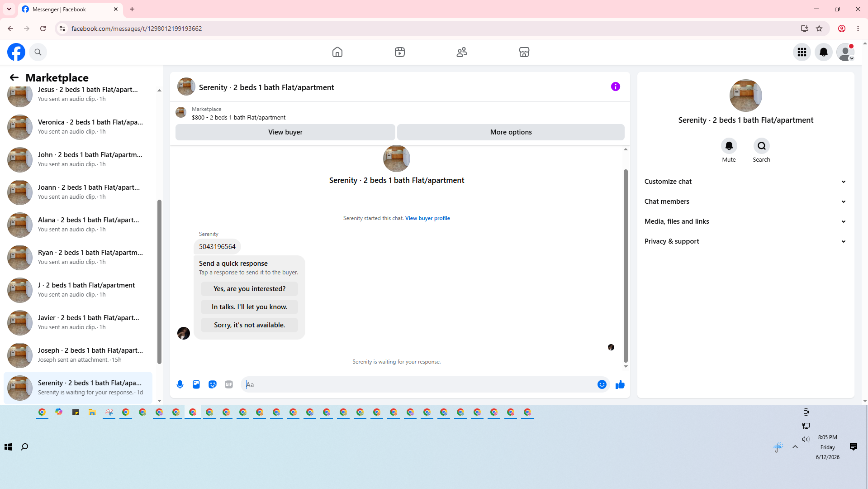Image resolution: width=868 pixels, height=489 pixels.
Task: Click the chat messages vertical scrollbar
Action: (626, 266)
